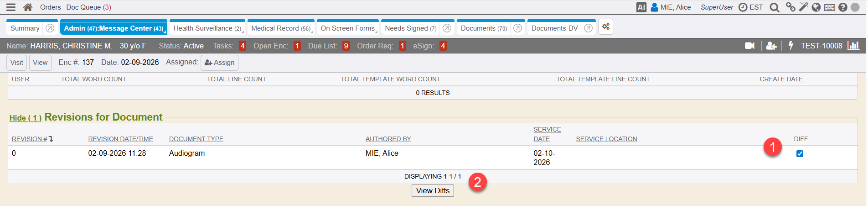Image resolution: width=868 pixels, height=206 pixels.
Task: Sort by the Revision # column
Action: pyautogui.click(x=30, y=139)
